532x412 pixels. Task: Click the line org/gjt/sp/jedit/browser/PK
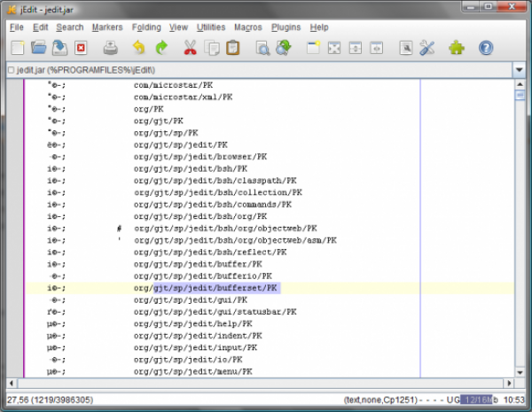pos(200,157)
